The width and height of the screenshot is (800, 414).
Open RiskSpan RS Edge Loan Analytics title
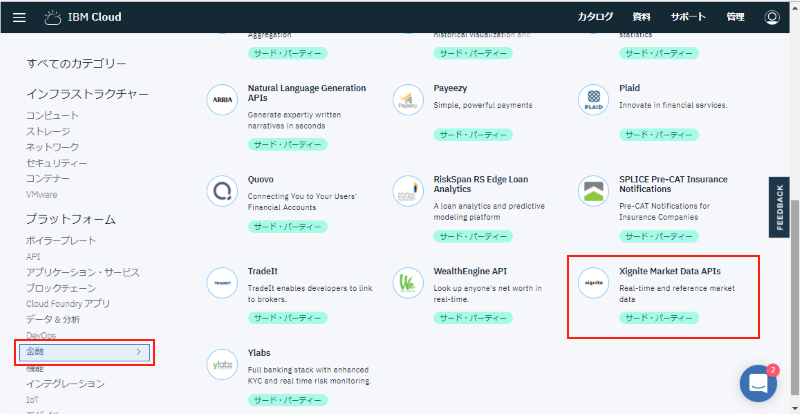[481, 184]
